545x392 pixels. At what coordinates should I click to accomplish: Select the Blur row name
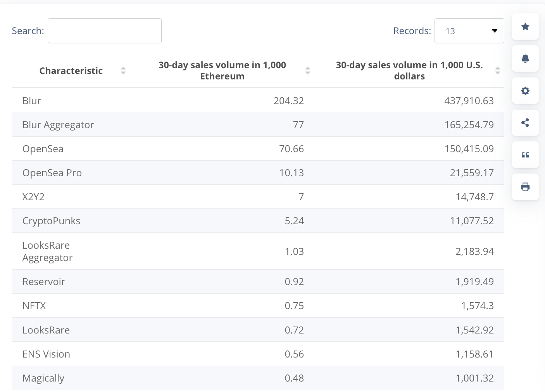(32, 101)
